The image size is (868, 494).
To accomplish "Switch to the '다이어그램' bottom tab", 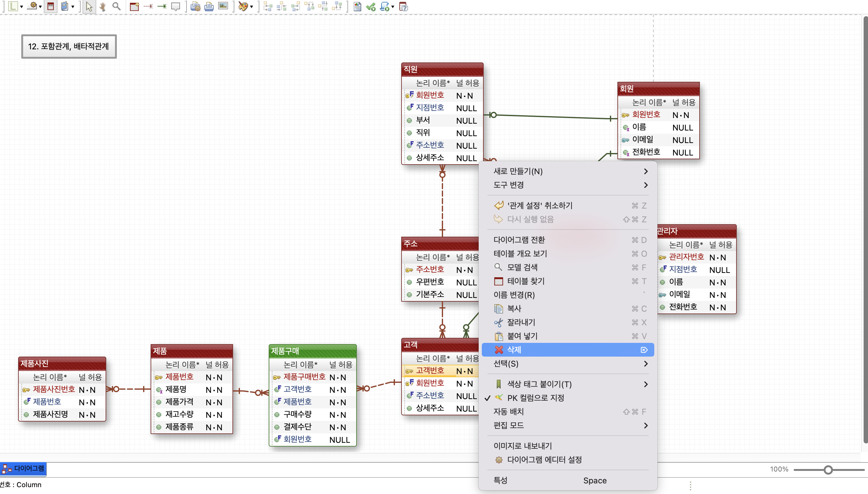I will [x=23, y=469].
